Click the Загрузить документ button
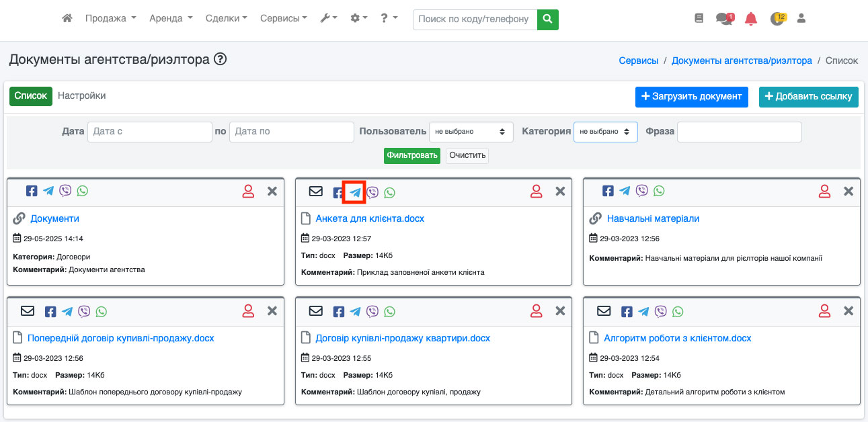 click(x=691, y=96)
